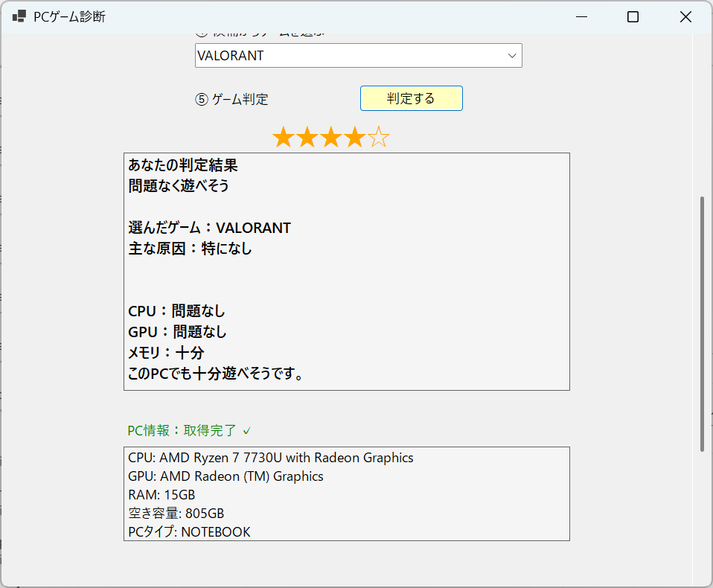The image size is (713, 588).
Task: Click the PCタイプ: NOTEBOOK line
Action: [189, 532]
